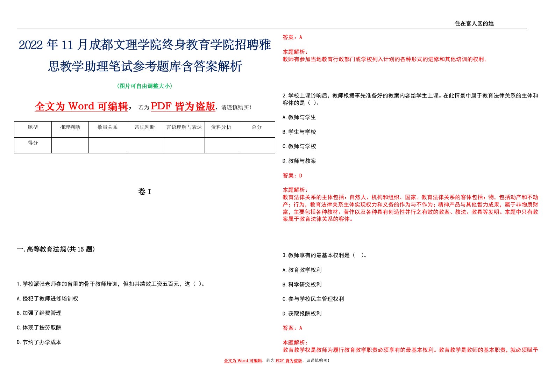
Task: Click the footer link PDF皆为盗版
Action: (x=289, y=361)
